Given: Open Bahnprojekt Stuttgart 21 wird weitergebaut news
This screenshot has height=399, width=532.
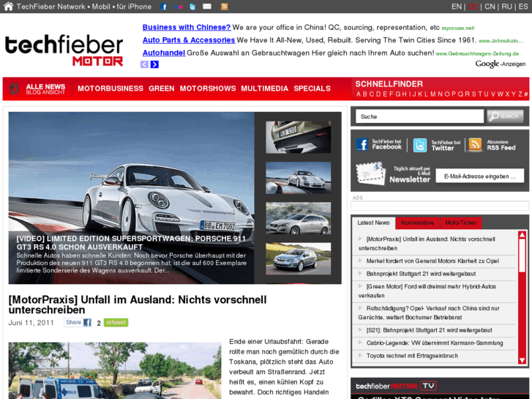Looking at the screenshot, I should pos(421,274).
